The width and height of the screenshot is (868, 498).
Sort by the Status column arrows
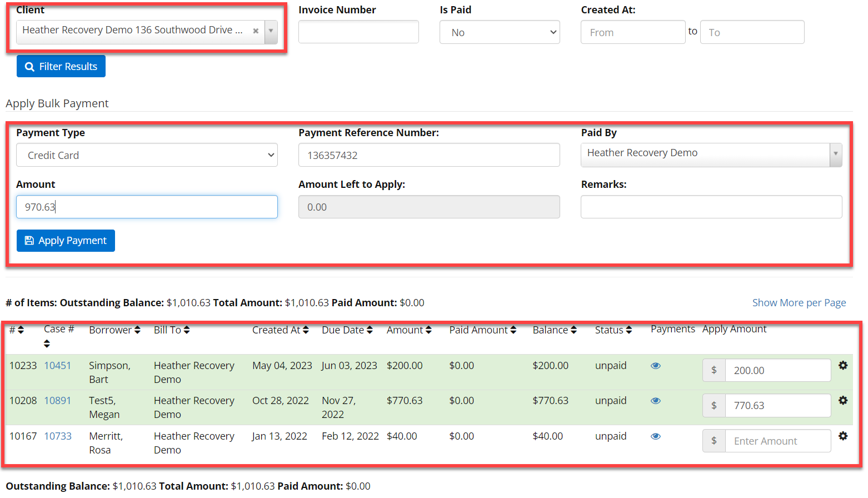point(629,330)
